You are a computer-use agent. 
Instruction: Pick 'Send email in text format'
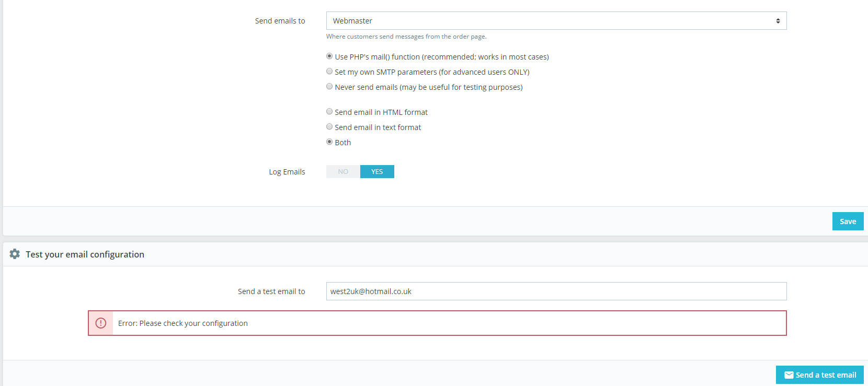[329, 127]
